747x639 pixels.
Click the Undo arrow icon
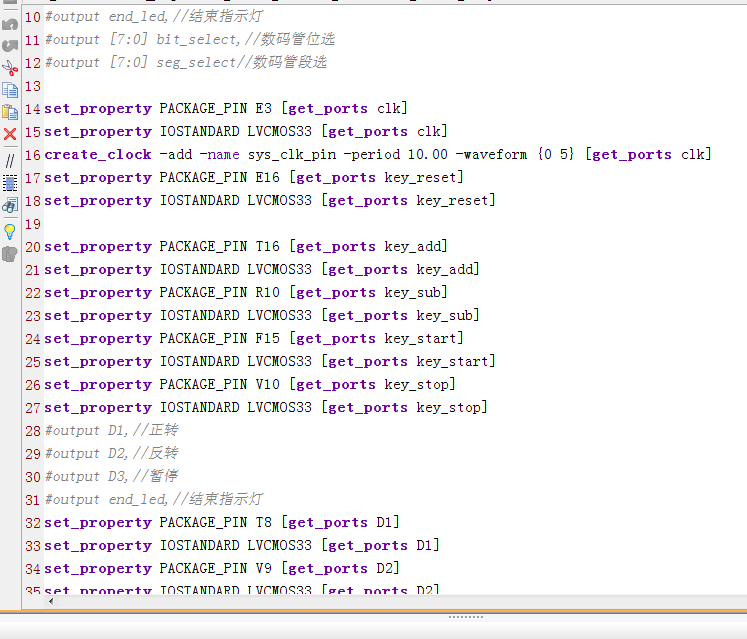click(x=10, y=24)
